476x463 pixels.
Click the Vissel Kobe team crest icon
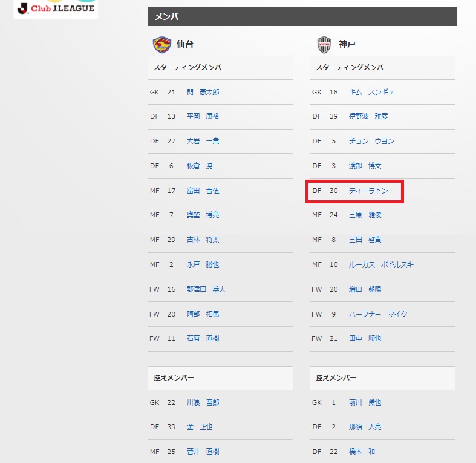[x=324, y=45]
